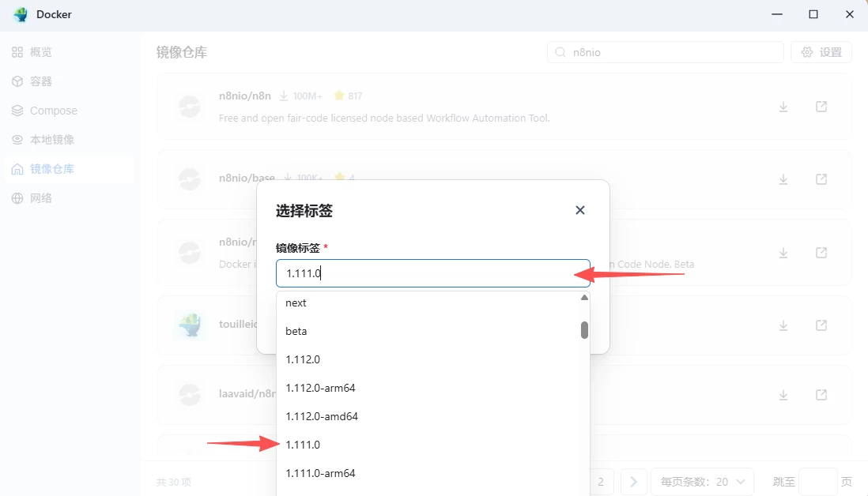Close the tag selection dialog
The width and height of the screenshot is (868, 496).
click(580, 210)
